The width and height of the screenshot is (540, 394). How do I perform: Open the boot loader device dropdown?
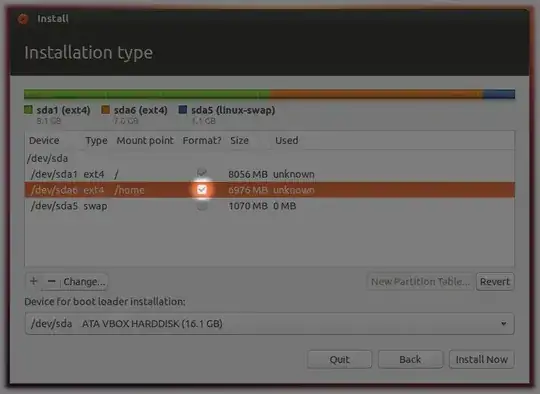(270, 324)
